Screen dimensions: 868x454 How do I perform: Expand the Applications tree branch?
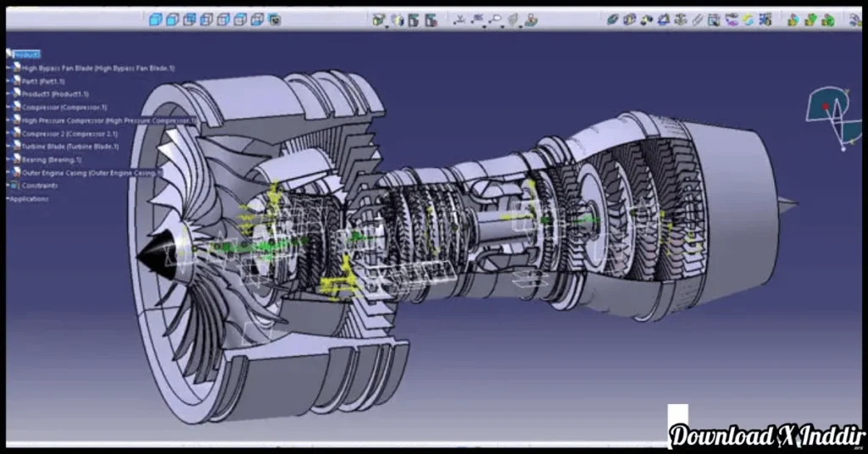point(7,199)
